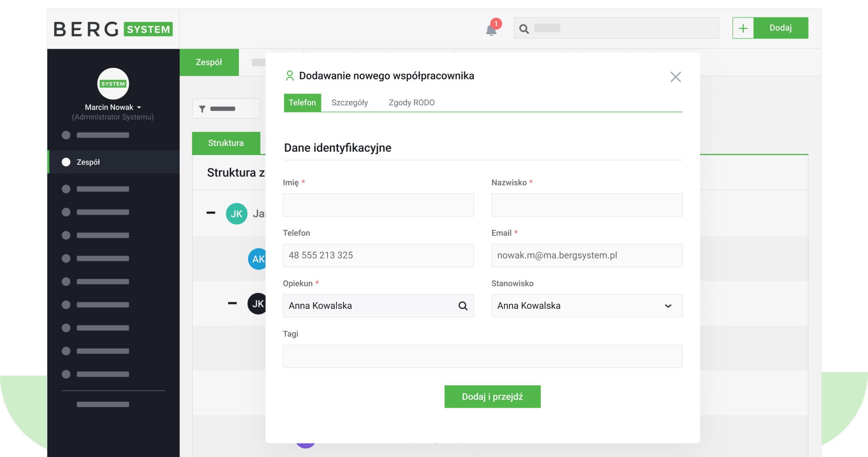
Task: Switch to the Szczegóły tab
Action: click(350, 102)
